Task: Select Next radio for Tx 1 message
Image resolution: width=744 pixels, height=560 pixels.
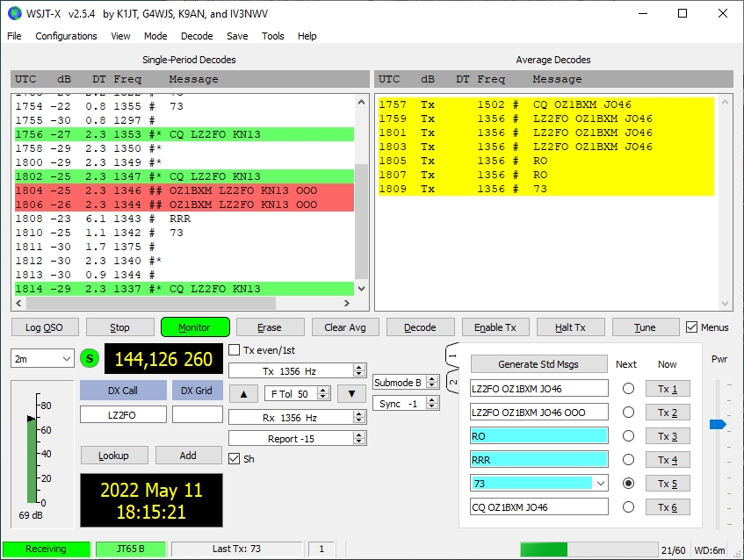Action: click(628, 389)
